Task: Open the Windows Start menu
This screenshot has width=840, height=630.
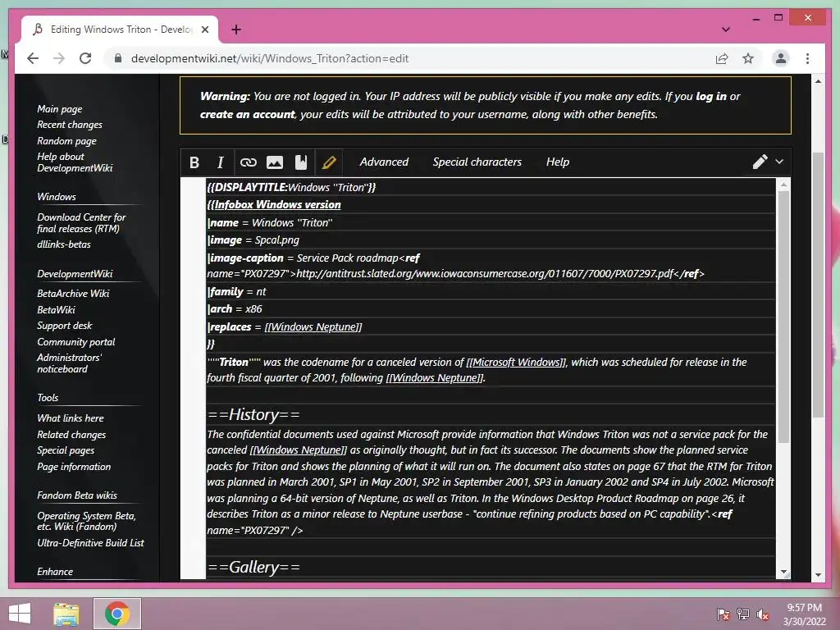Action: [20, 614]
